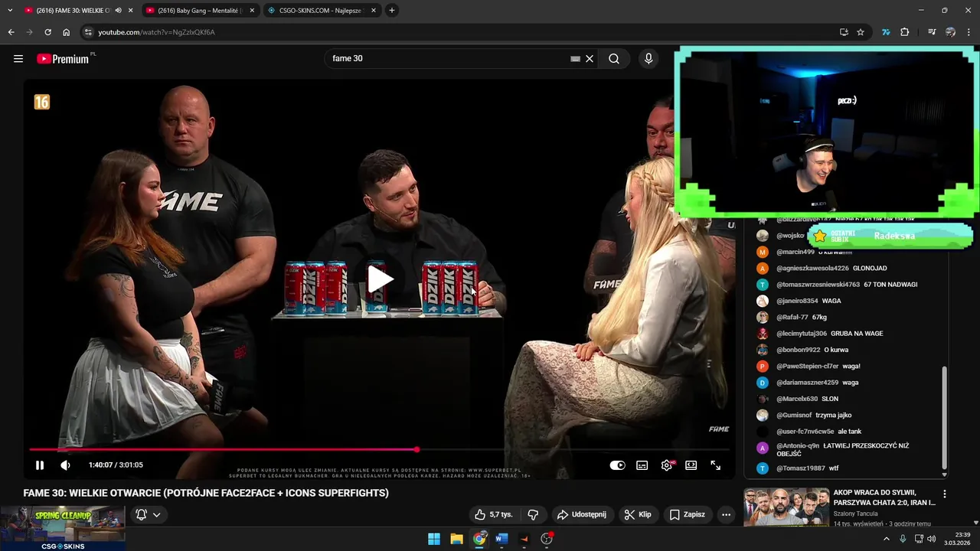
Task: Open the 7TV browser extension
Action: [x=886, y=32]
